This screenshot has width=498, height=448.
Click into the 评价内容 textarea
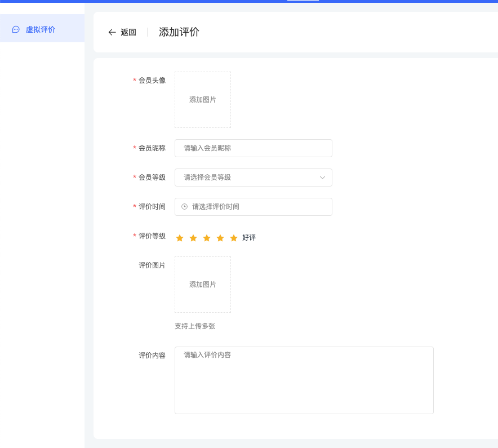pos(304,380)
